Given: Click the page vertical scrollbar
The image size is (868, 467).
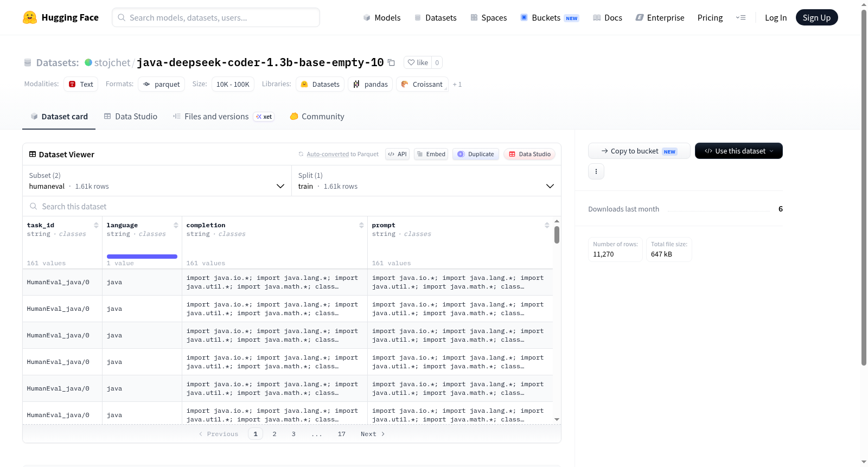Looking at the screenshot, I should pos(864,187).
